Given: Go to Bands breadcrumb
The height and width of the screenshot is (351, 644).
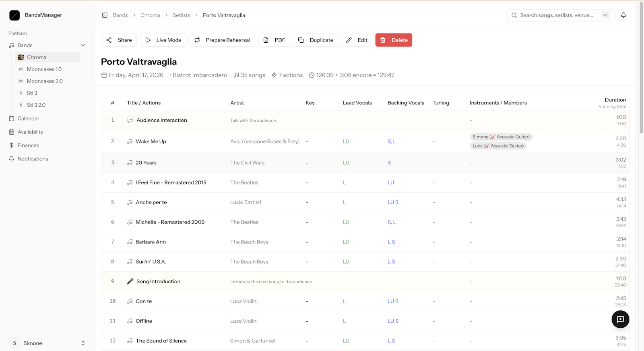Looking at the screenshot, I should click(x=120, y=15).
